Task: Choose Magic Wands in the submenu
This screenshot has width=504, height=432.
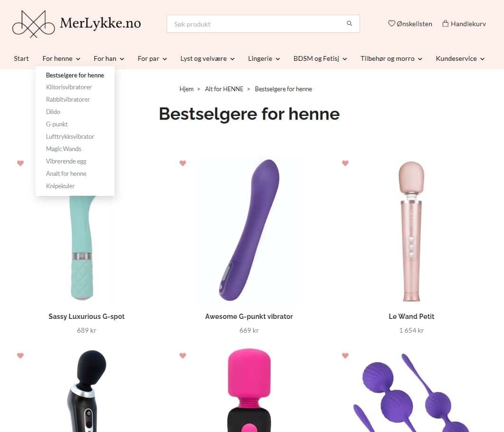Action: tap(63, 149)
